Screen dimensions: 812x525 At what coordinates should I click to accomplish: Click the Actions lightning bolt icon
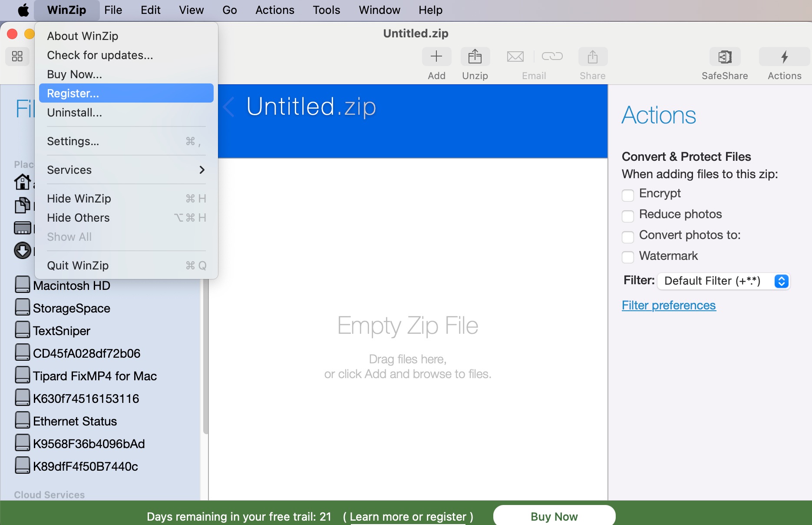(784, 57)
